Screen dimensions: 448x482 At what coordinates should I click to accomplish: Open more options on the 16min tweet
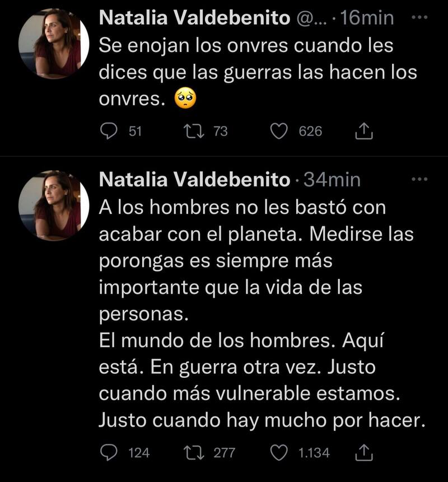tap(419, 18)
